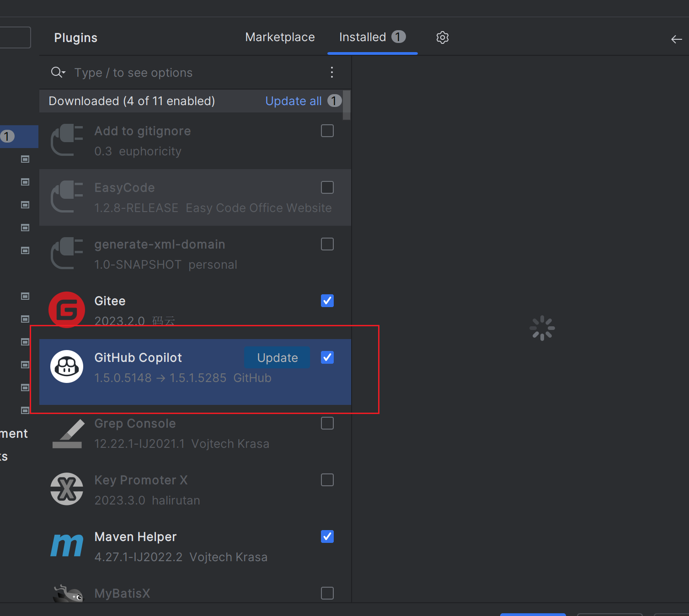Screen dimensions: 689x616
Task: Click the Plugins title label
Action: [75, 38]
